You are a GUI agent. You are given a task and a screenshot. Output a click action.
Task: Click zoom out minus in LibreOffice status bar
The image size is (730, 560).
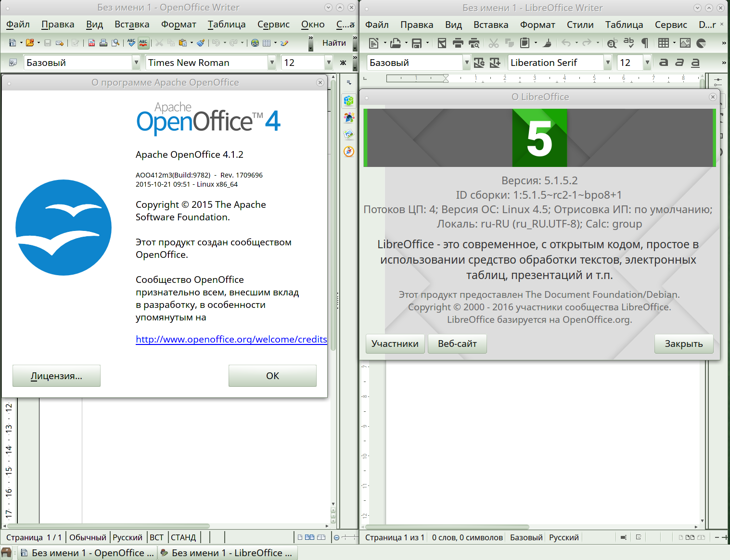click(717, 537)
